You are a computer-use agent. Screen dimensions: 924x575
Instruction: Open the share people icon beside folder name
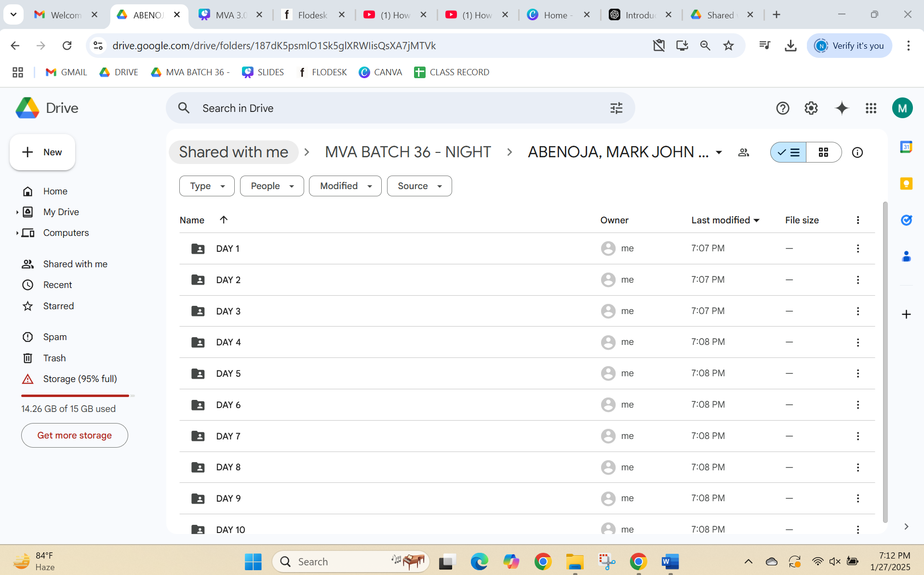coord(744,152)
